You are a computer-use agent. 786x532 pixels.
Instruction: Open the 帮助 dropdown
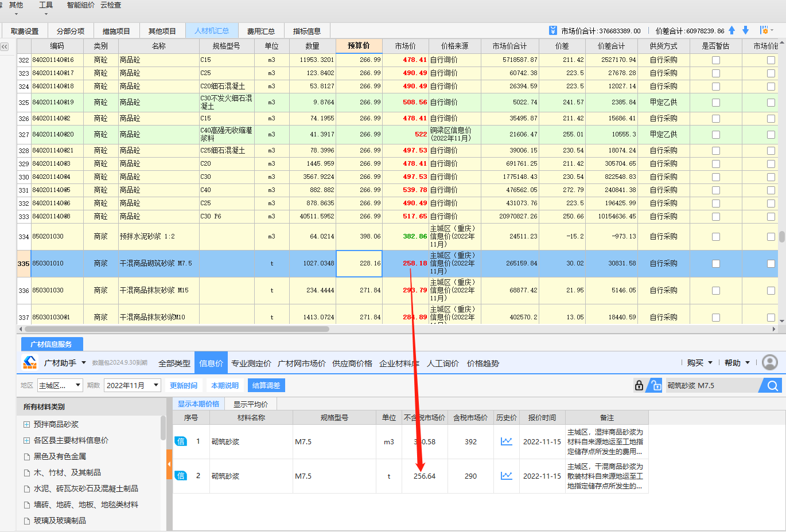(x=737, y=362)
